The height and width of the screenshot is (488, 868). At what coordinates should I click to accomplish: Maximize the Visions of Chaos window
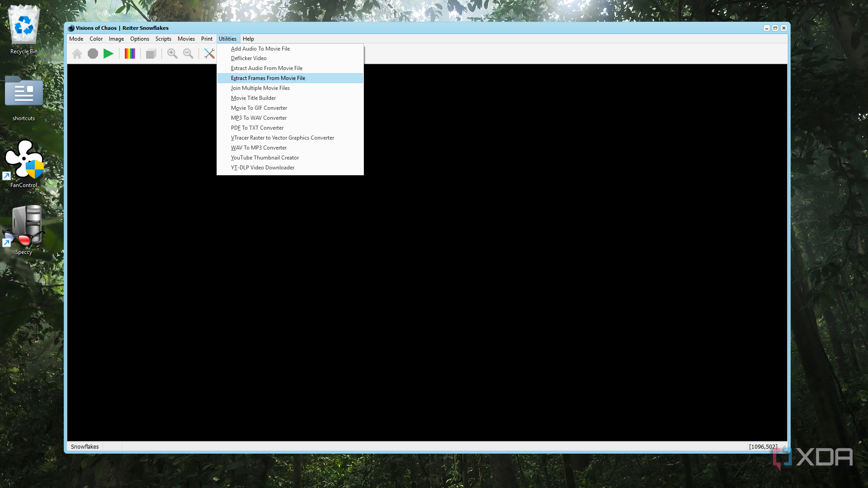775,28
